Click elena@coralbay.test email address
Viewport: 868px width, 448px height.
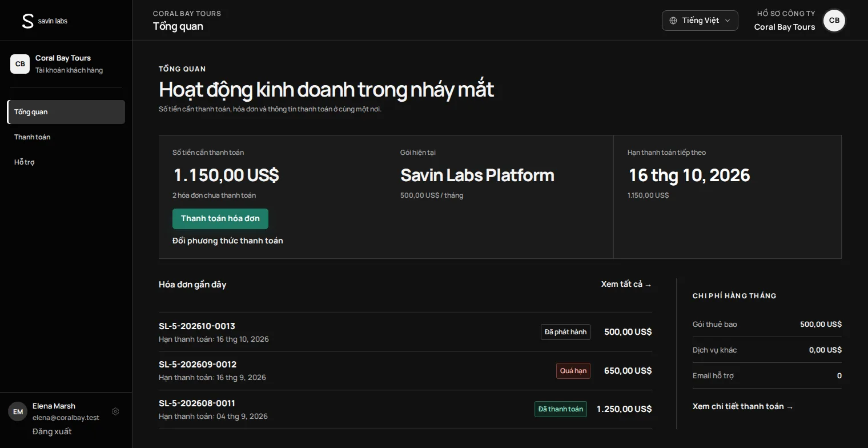[x=66, y=418]
